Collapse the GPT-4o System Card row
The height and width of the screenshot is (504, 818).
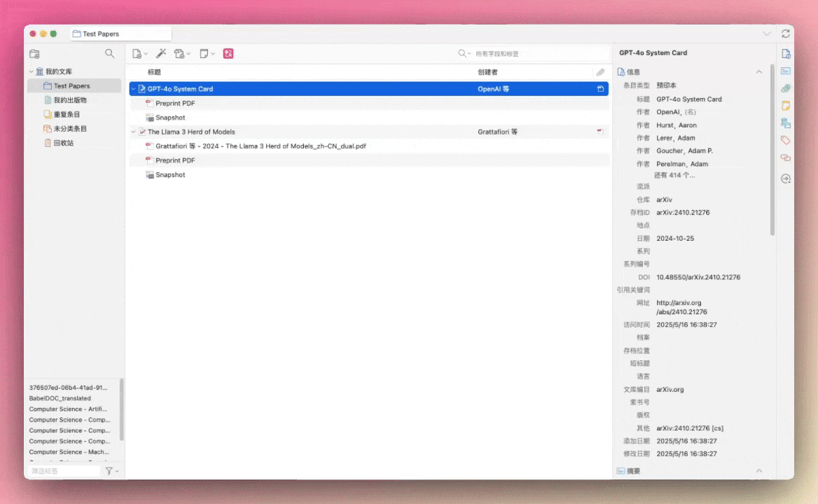pos(134,89)
